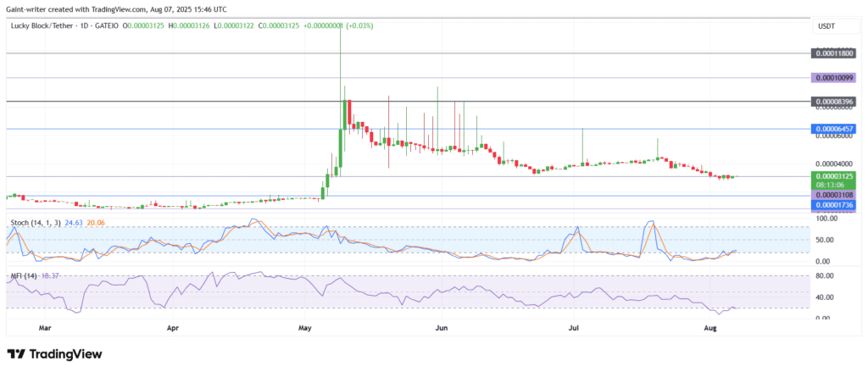Select the 0.00003108 price label
This screenshot has height=372, width=868.
pos(834,195)
